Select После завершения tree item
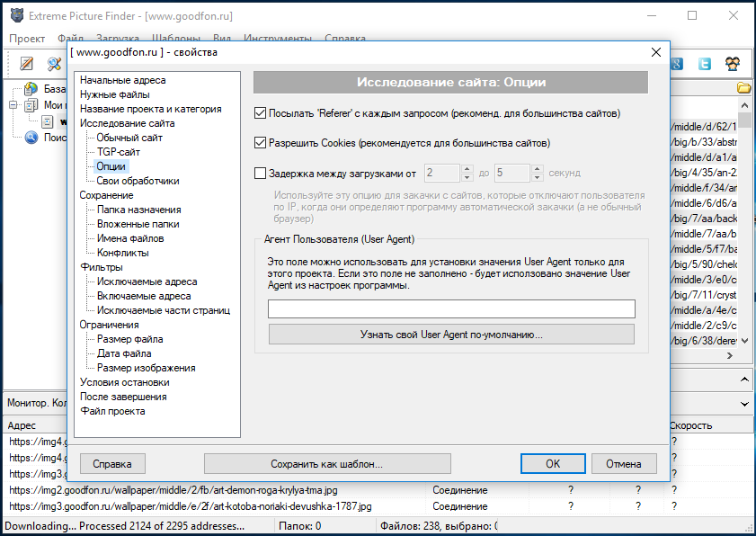This screenshot has width=756, height=536. [123, 397]
